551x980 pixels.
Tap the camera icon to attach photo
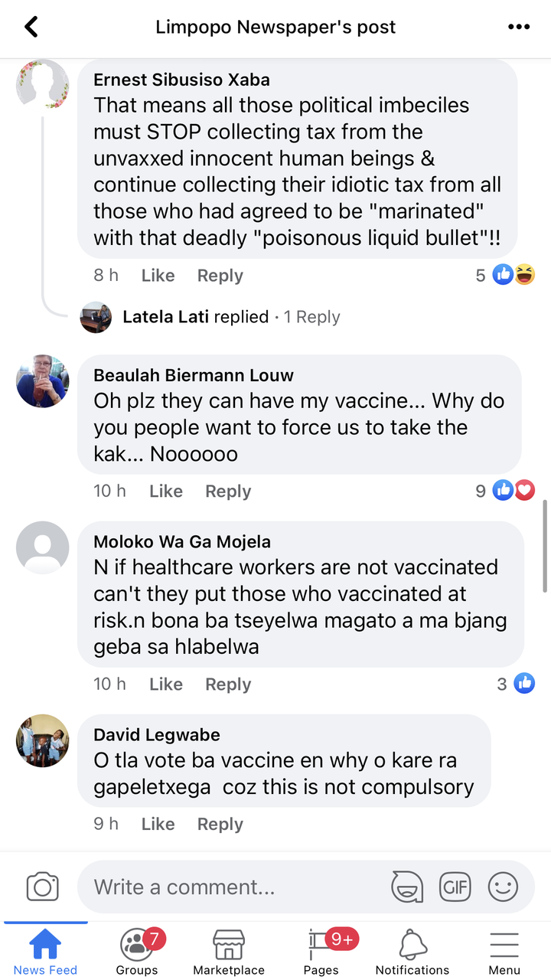(43, 887)
